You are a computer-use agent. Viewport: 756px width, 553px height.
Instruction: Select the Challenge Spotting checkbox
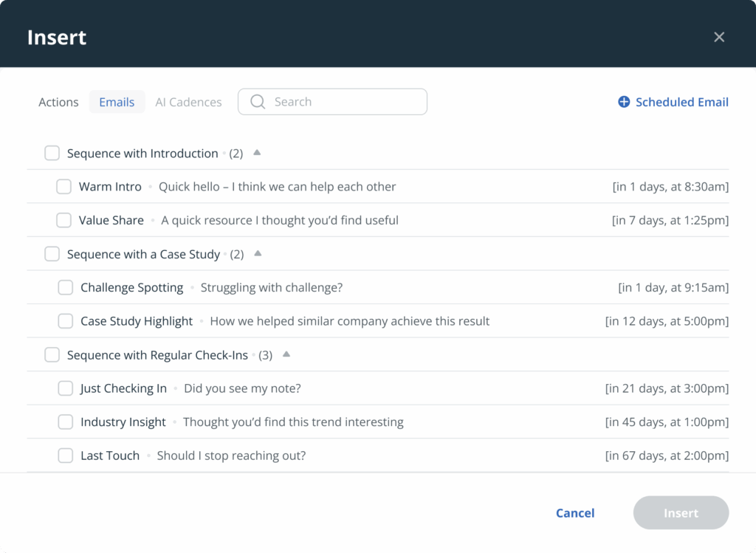tap(65, 287)
